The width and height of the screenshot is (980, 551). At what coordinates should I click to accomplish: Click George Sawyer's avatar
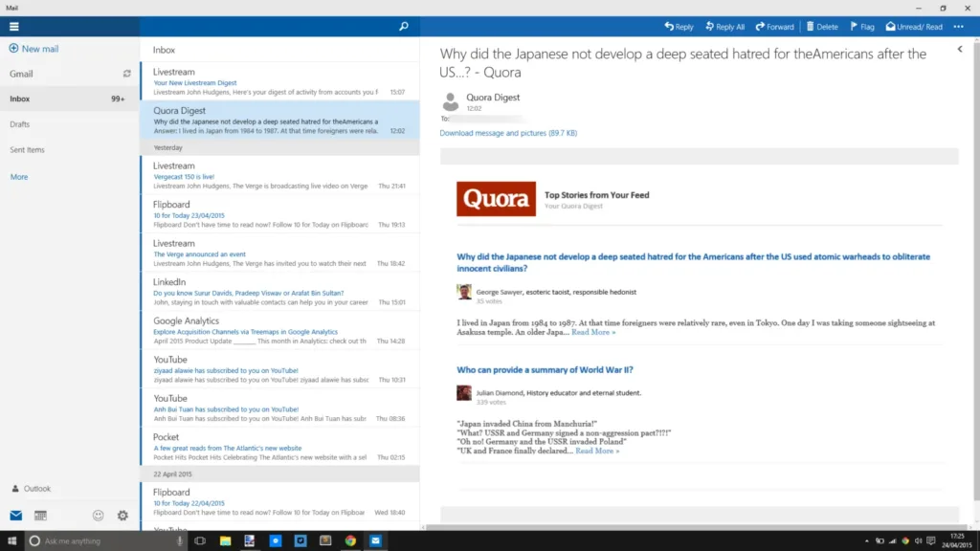pos(464,292)
